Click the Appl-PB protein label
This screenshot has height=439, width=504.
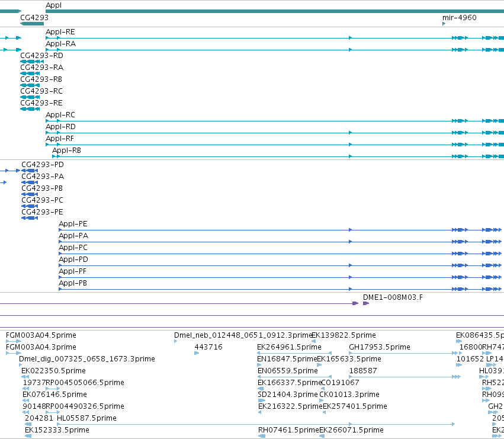coord(73,283)
